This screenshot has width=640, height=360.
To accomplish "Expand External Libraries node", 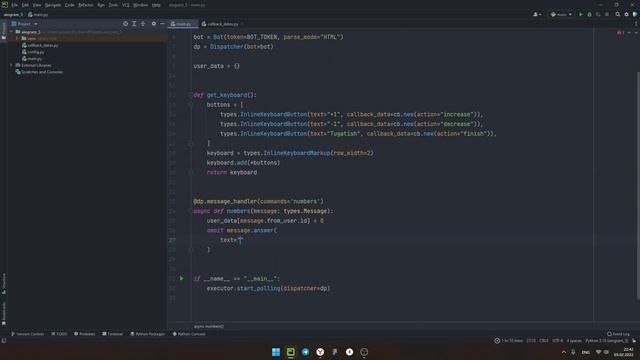I will point(11,65).
